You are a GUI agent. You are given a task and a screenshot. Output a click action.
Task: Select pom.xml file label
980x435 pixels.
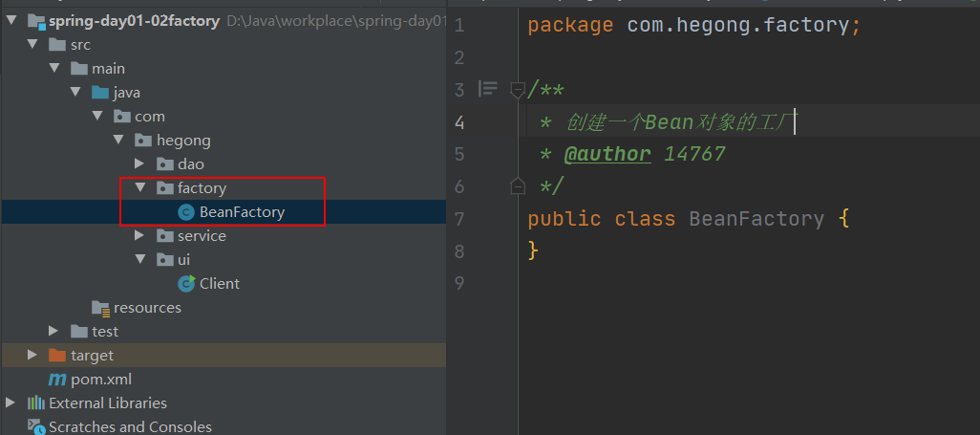click(x=101, y=380)
